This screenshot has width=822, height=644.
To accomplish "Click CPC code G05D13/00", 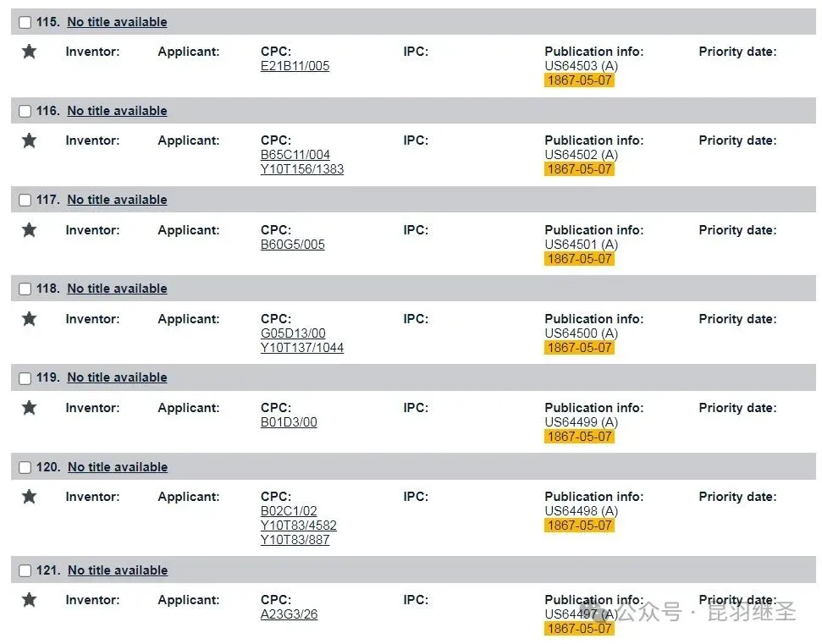I will tap(293, 333).
